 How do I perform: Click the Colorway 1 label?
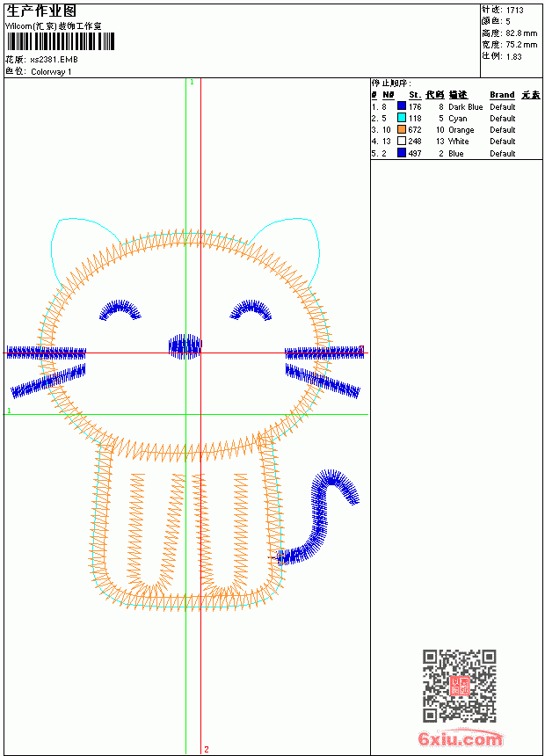click(51, 72)
